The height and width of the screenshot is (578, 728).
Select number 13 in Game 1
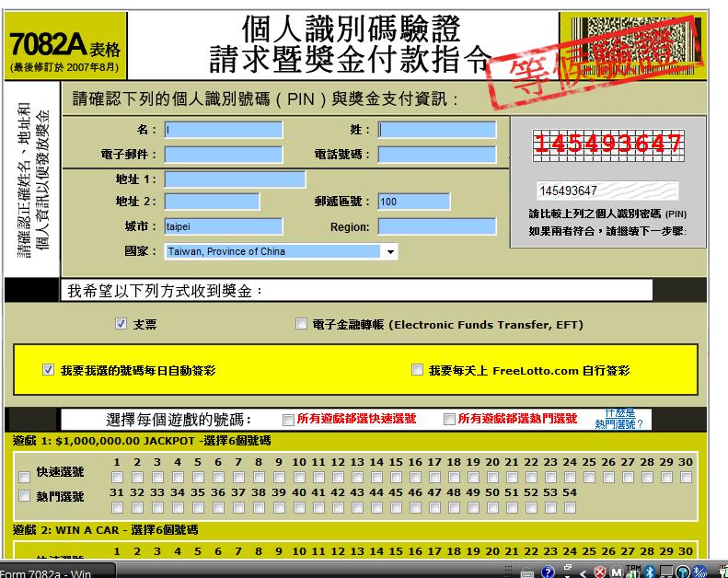point(357,478)
